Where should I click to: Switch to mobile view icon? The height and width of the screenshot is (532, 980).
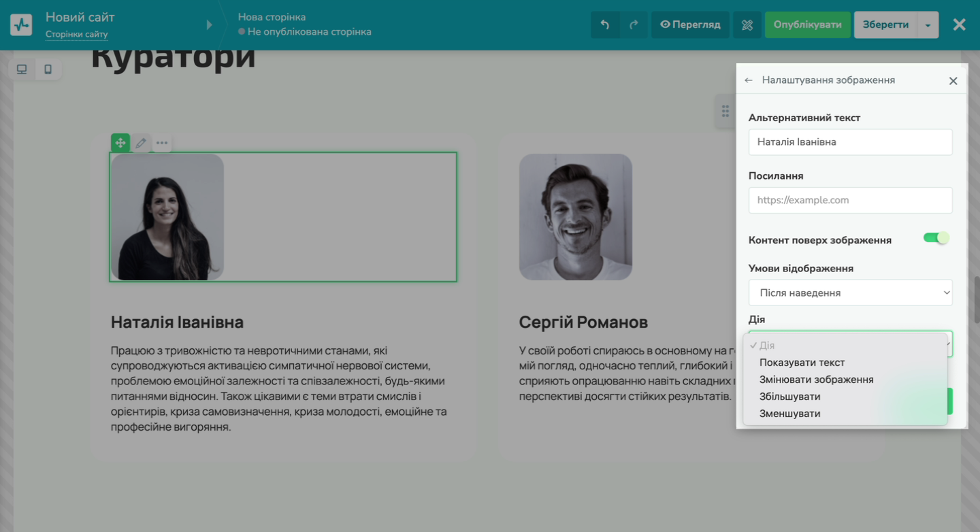click(48, 69)
